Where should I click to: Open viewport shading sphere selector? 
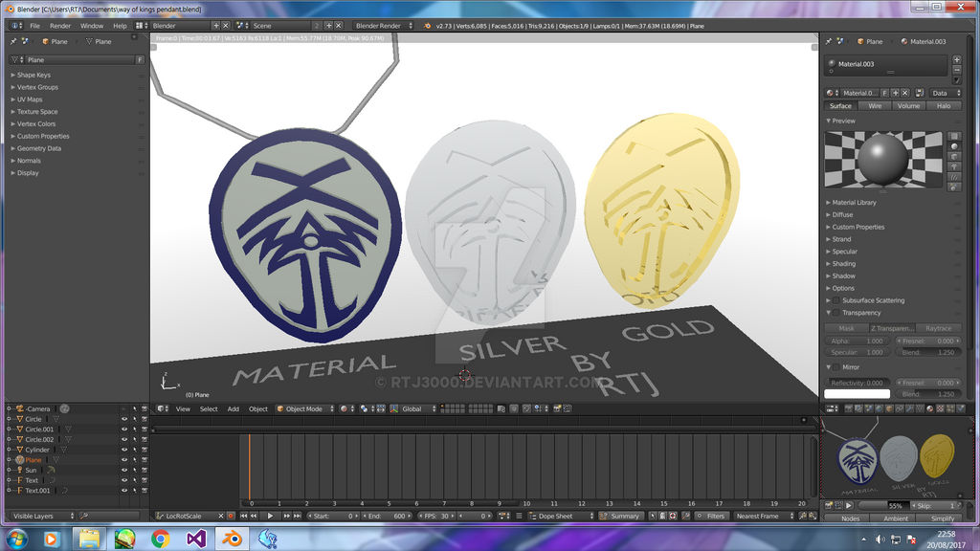coord(345,408)
